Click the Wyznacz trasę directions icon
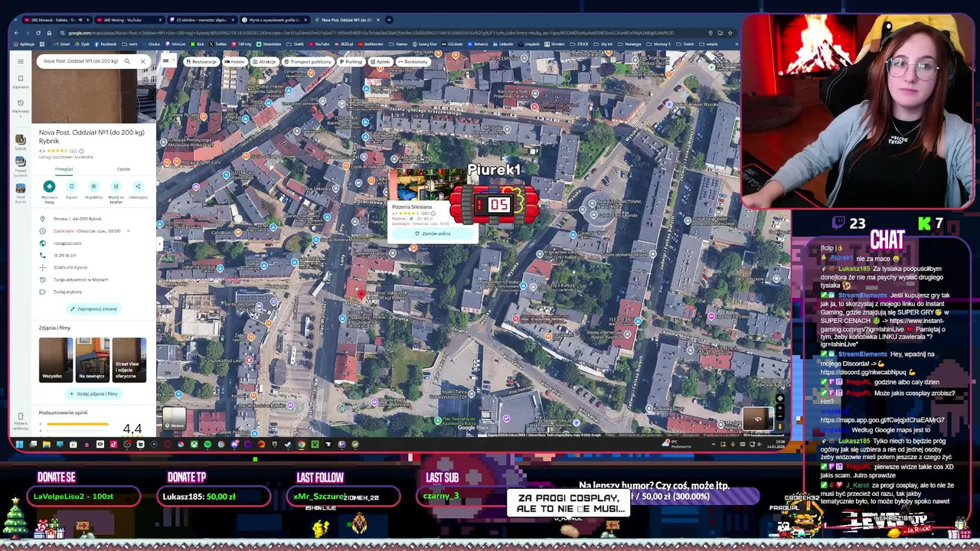The height and width of the screenshot is (551, 980). (49, 187)
